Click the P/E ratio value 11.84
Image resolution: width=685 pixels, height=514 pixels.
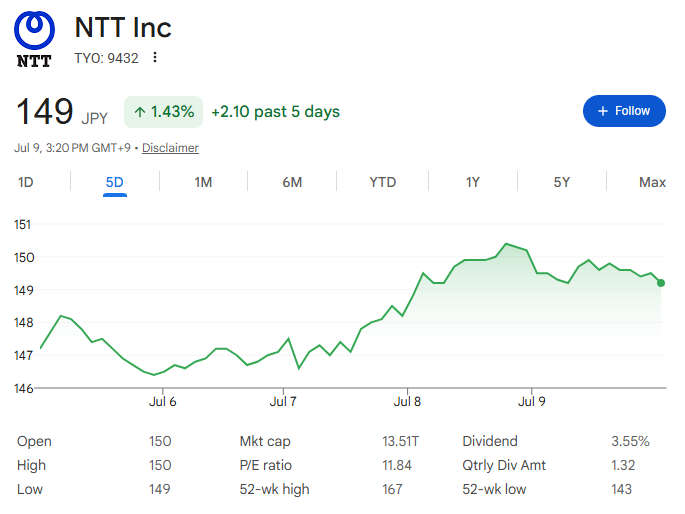397,466
